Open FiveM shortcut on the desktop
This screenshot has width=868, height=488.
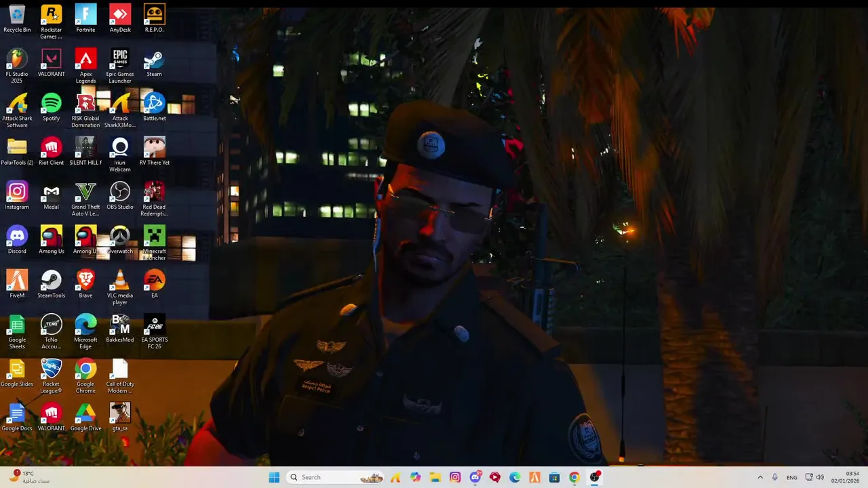click(x=17, y=285)
